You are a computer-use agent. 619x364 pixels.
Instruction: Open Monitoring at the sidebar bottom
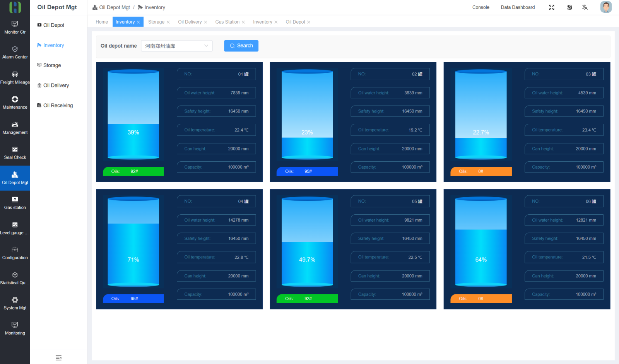point(15,328)
